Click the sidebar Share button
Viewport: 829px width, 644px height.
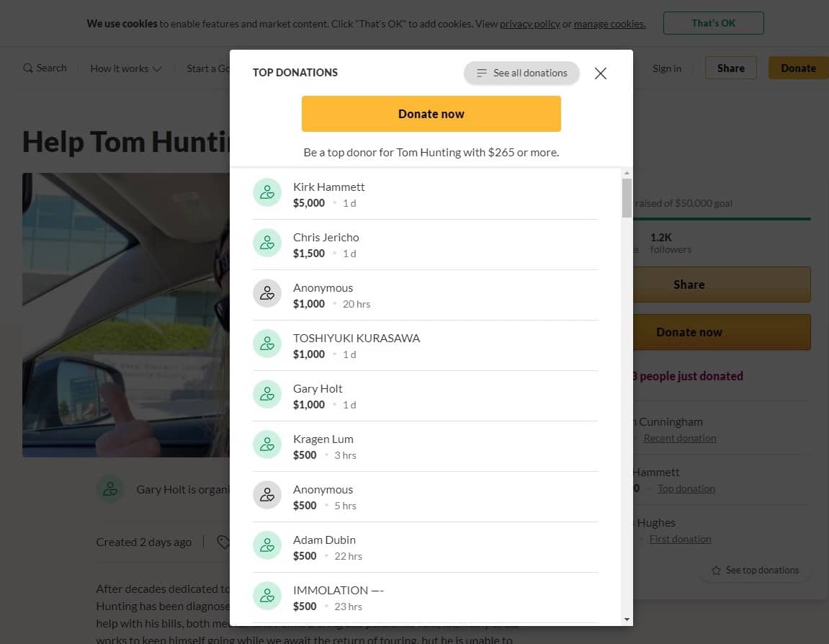722,285
